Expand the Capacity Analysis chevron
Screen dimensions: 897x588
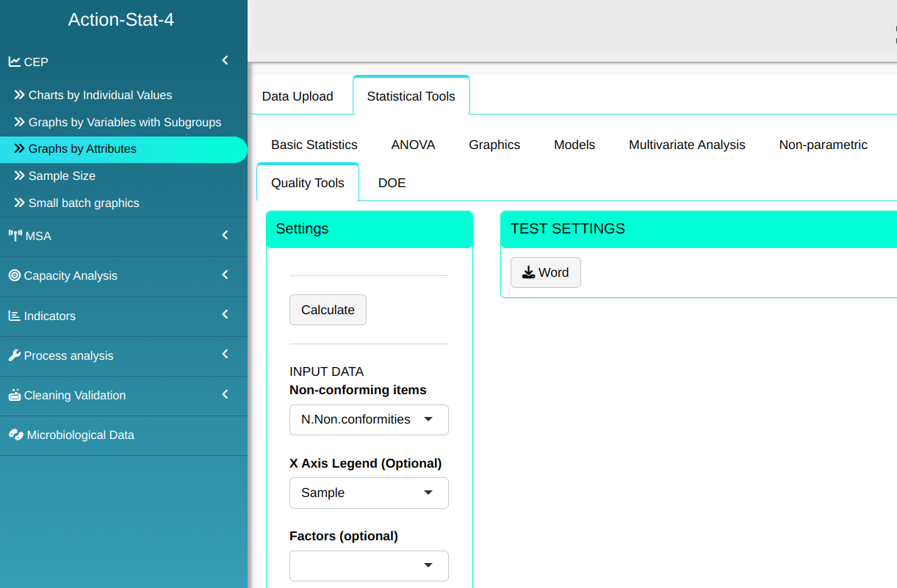coord(225,275)
